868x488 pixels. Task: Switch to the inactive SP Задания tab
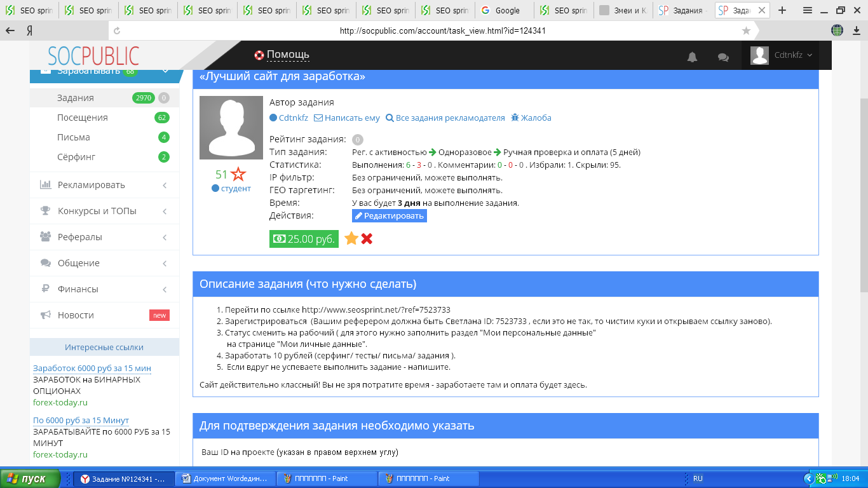682,10
